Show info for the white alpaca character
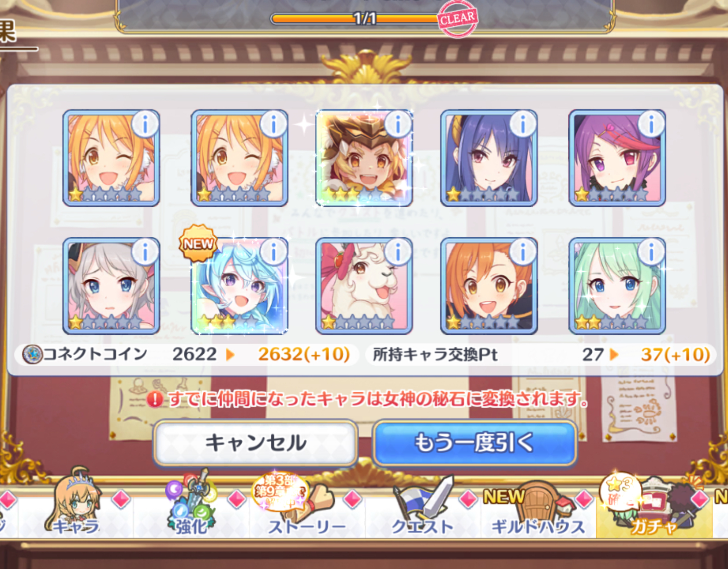Image resolution: width=728 pixels, height=569 pixels. pos(398,252)
